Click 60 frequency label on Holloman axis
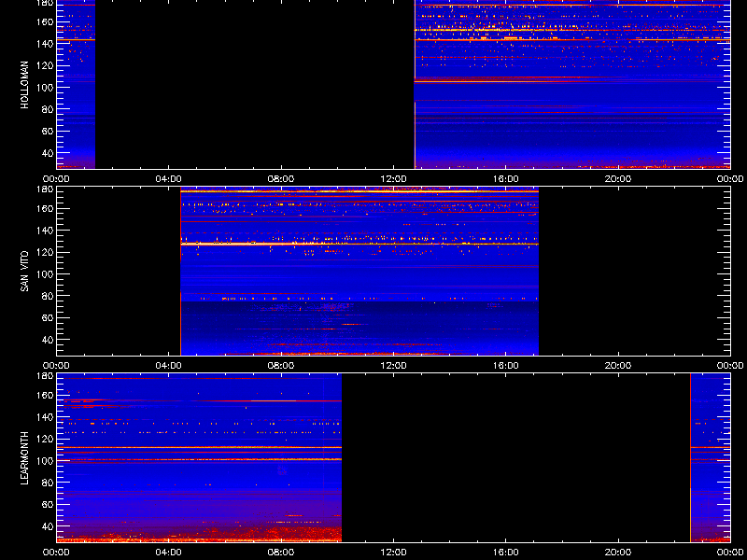 pyautogui.click(x=47, y=132)
